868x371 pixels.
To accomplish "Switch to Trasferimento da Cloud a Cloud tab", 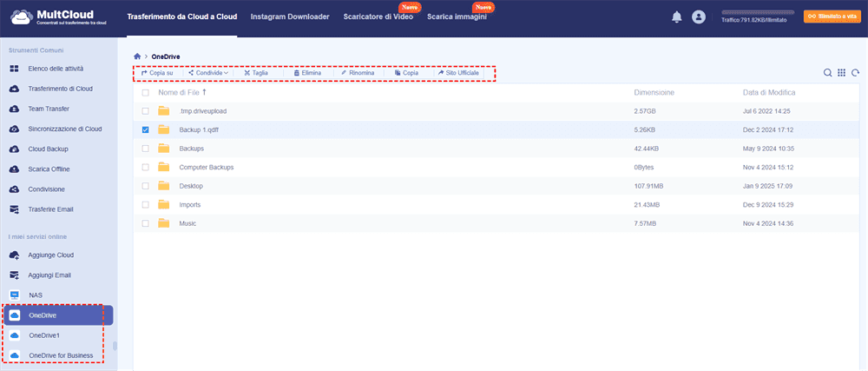I will (182, 17).
